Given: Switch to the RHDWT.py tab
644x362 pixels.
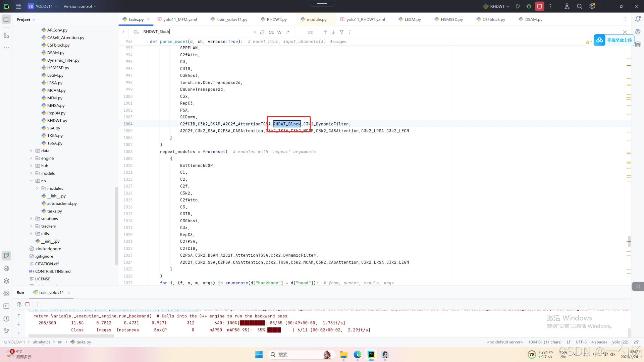Looking at the screenshot, I should [x=276, y=19].
